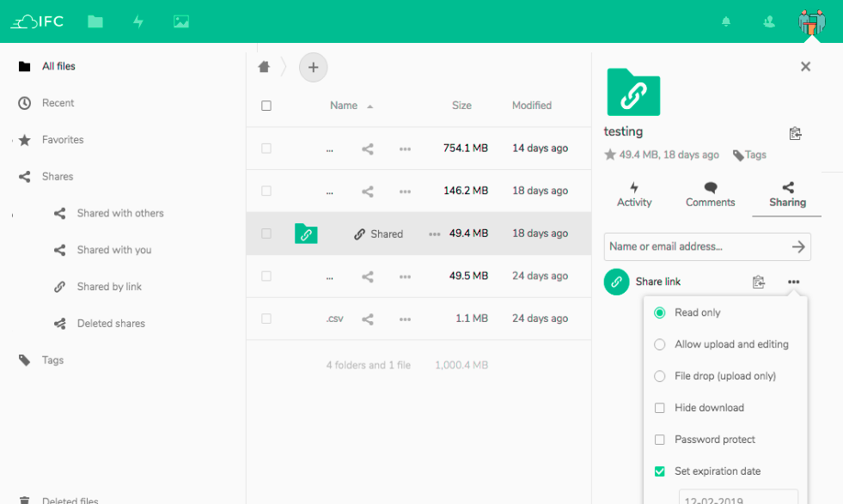Go to the home folder breadcrumb
The image size is (843, 504).
[264, 67]
